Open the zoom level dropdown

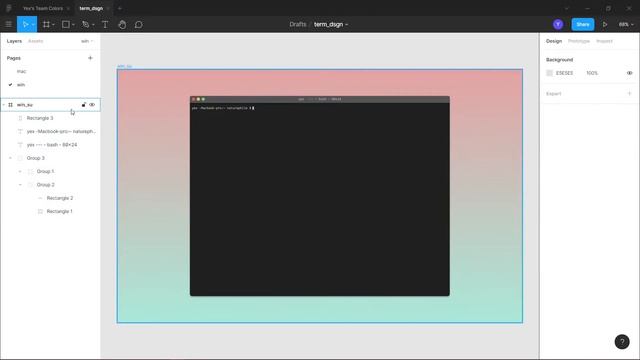(626, 24)
